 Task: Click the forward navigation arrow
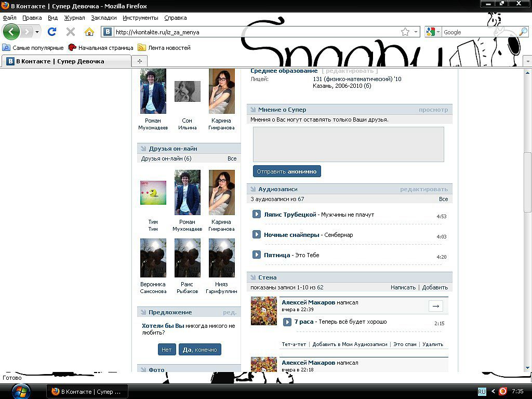pyautogui.click(x=26, y=32)
